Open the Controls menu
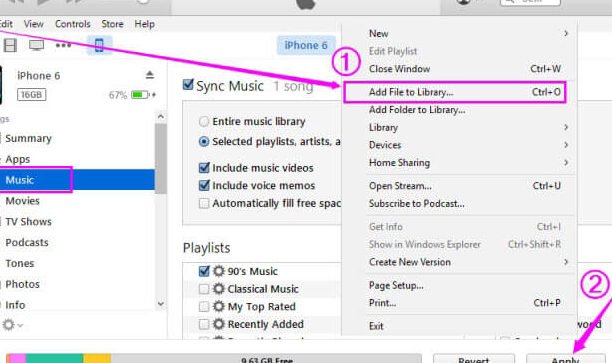Image resolution: width=612 pixels, height=363 pixels. (73, 24)
